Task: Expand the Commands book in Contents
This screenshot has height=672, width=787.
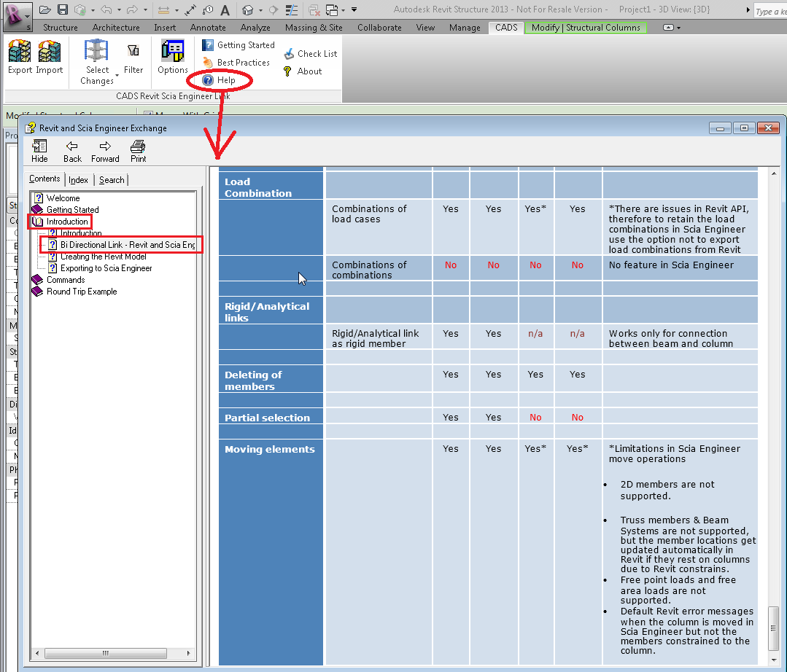Action: [65, 280]
